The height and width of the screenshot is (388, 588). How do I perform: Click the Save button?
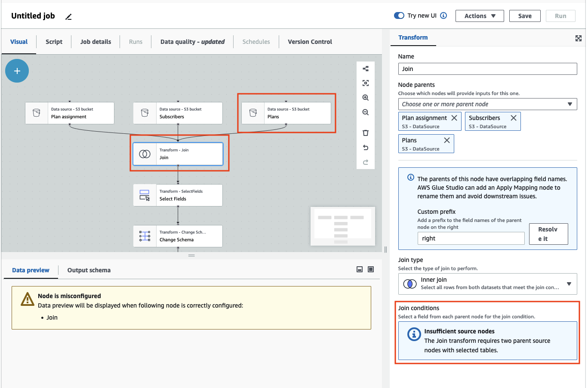tap(524, 16)
